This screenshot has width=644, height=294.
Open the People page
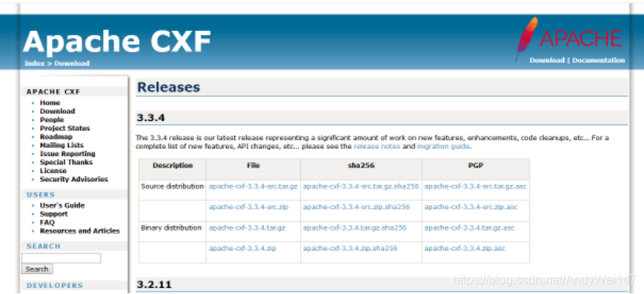(52, 120)
